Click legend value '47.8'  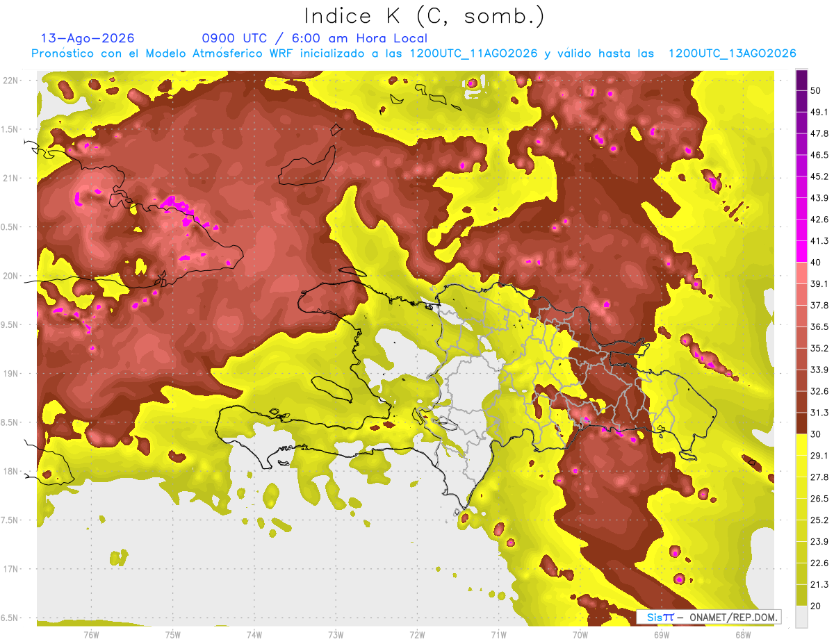pos(819,133)
